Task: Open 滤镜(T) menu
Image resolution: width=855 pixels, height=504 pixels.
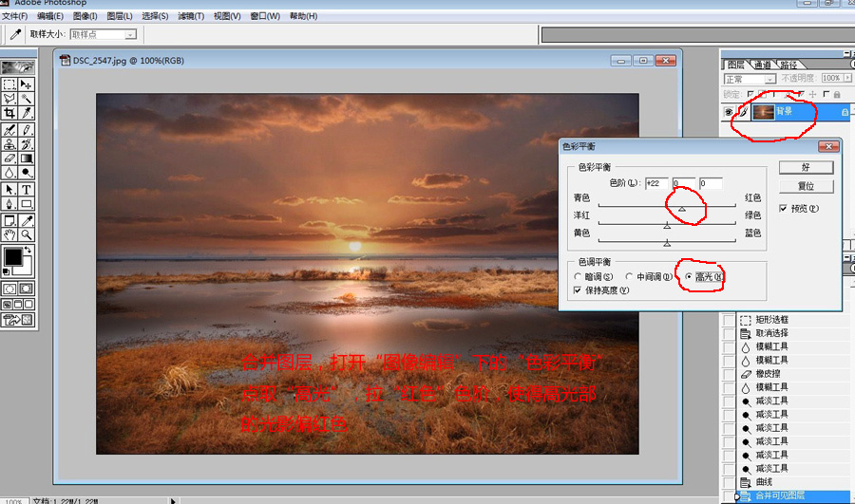Action: click(x=191, y=16)
